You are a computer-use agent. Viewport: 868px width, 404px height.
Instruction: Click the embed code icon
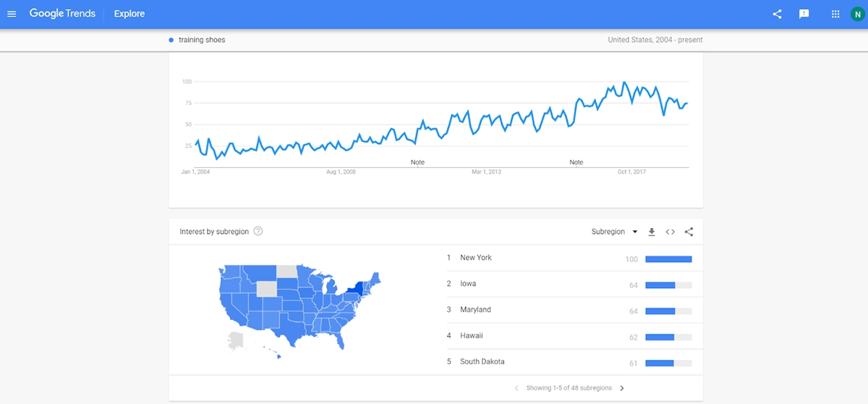(x=670, y=232)
